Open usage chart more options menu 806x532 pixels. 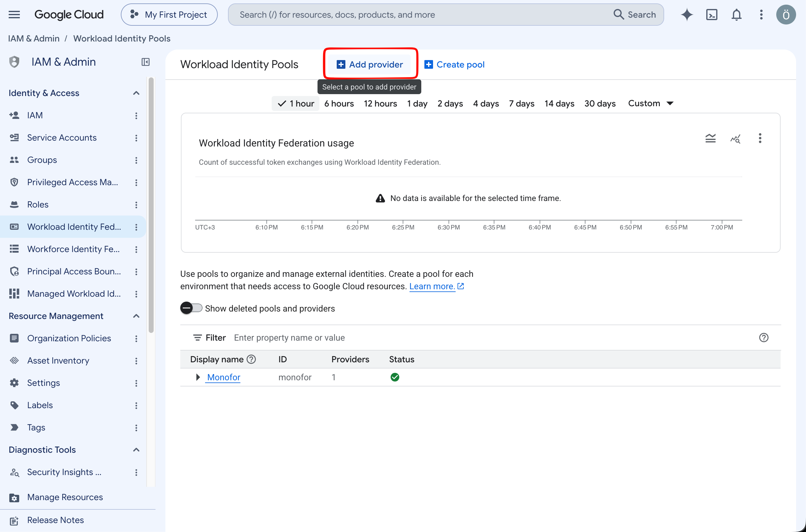(x=760, y=138)
